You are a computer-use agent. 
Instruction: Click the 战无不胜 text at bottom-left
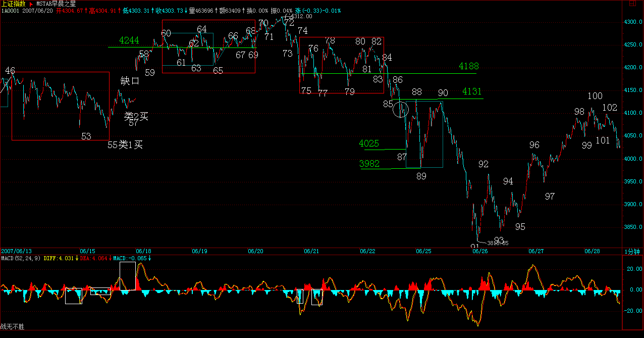click(12, 327)
